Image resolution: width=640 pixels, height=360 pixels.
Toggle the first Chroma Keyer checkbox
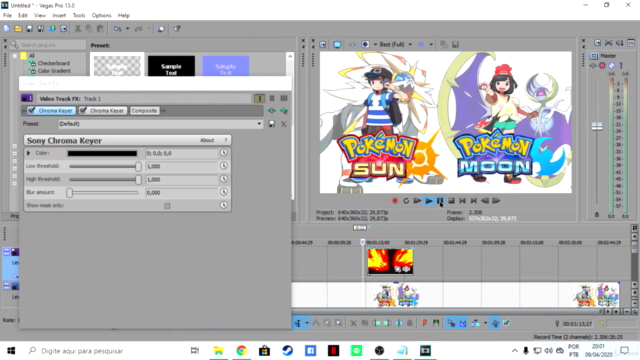[x=31, y=111]
